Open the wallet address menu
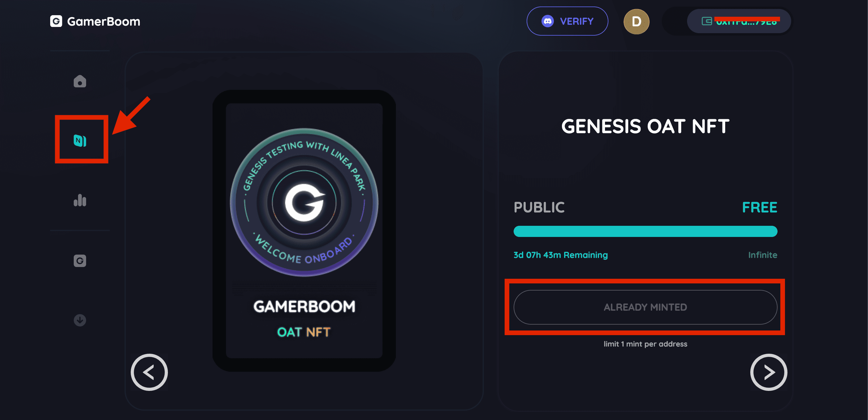 tap(739, 21)
